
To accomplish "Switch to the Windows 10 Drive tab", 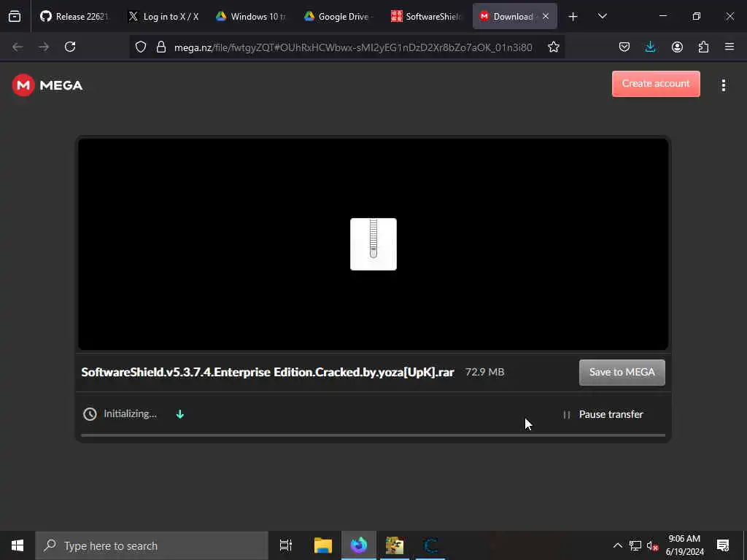I will 251,16.
